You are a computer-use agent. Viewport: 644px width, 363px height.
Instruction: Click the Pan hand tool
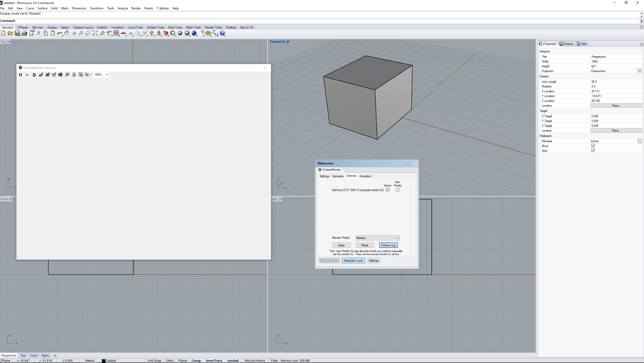67,33
